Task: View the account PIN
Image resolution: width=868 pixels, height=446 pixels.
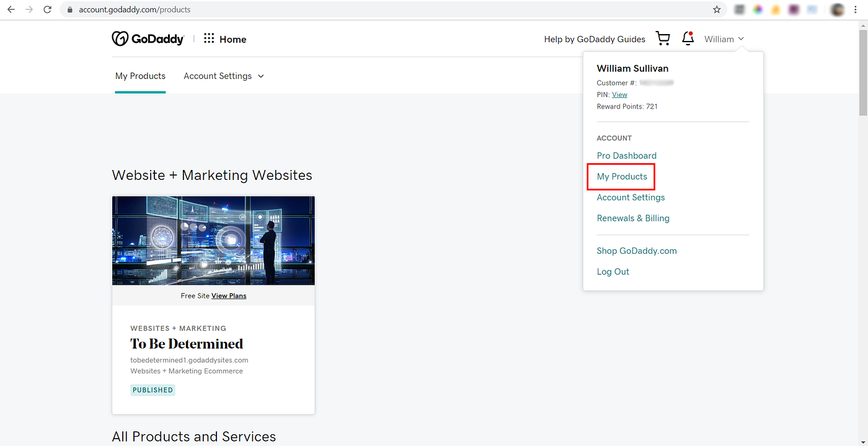Action: (x=619, y=95)
